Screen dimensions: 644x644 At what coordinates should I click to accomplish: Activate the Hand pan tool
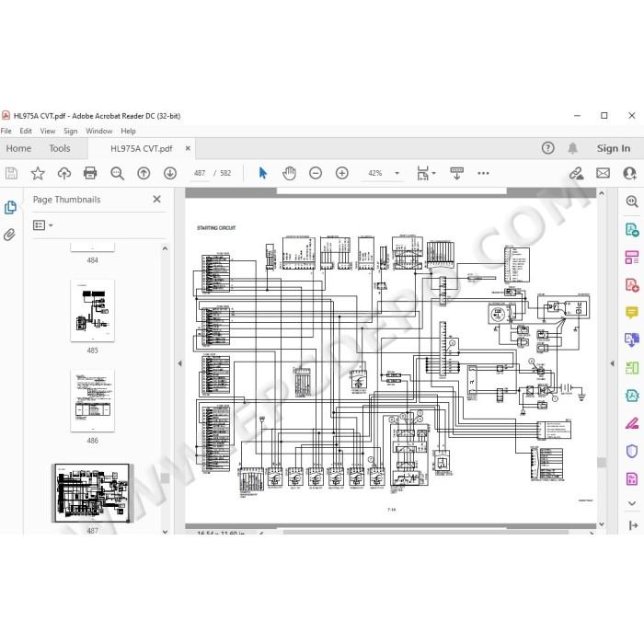[x=289, y=173]
